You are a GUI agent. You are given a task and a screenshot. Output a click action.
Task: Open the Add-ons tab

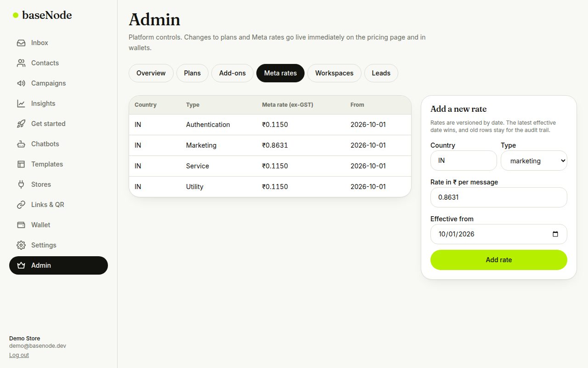click(x=232, y=73)
